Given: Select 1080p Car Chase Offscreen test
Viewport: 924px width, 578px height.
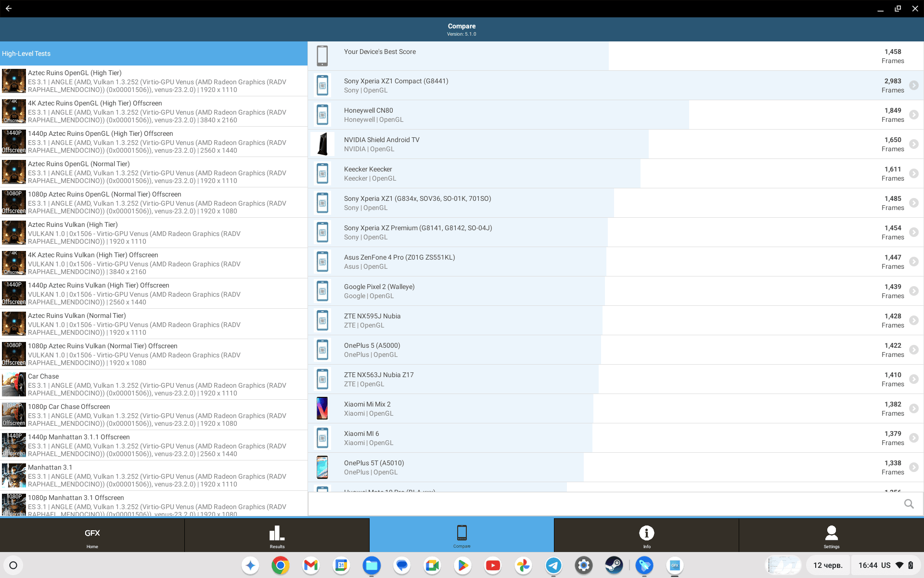Looking at the screenshot, I should click(154, 415).
